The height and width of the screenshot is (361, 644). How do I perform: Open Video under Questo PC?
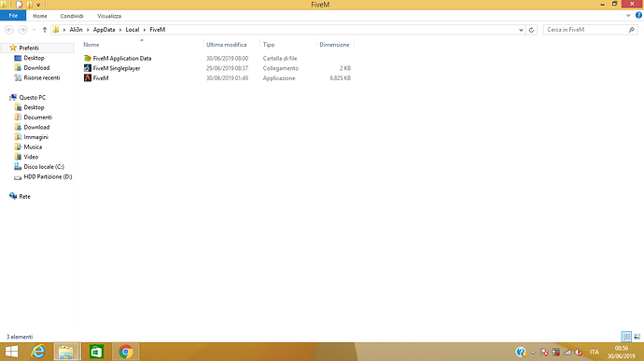[31, 157]
